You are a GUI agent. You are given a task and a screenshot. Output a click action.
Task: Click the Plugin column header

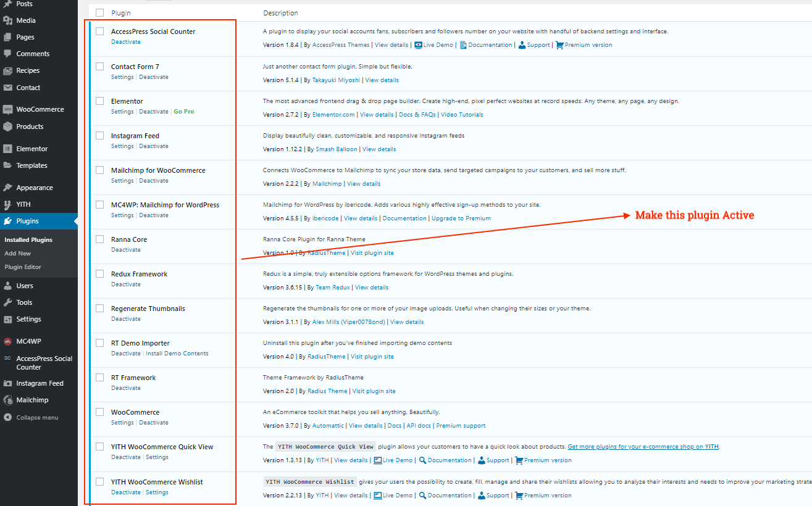(121, 13)
